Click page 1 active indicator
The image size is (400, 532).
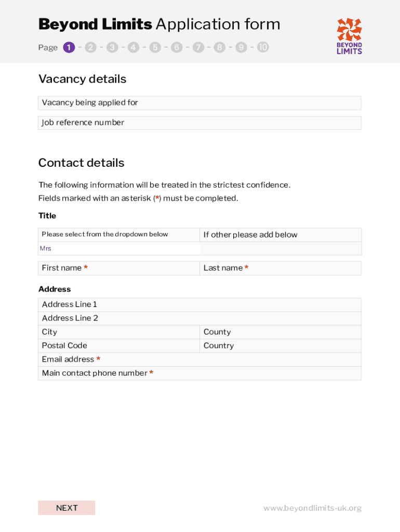point(69,48)
